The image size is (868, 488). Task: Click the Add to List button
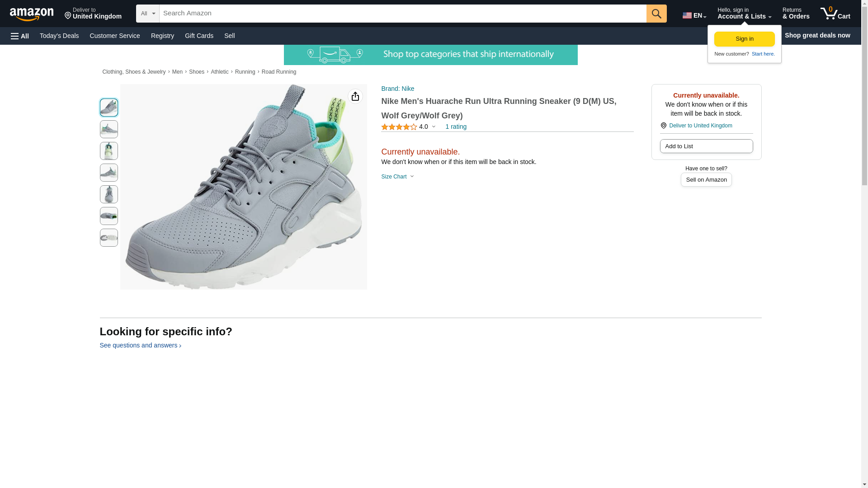point(706,146)
